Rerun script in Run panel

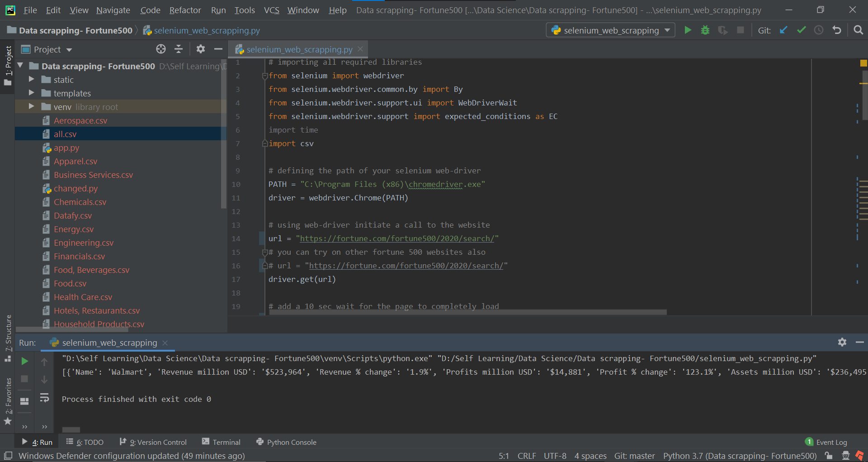(x=25, y=361)
